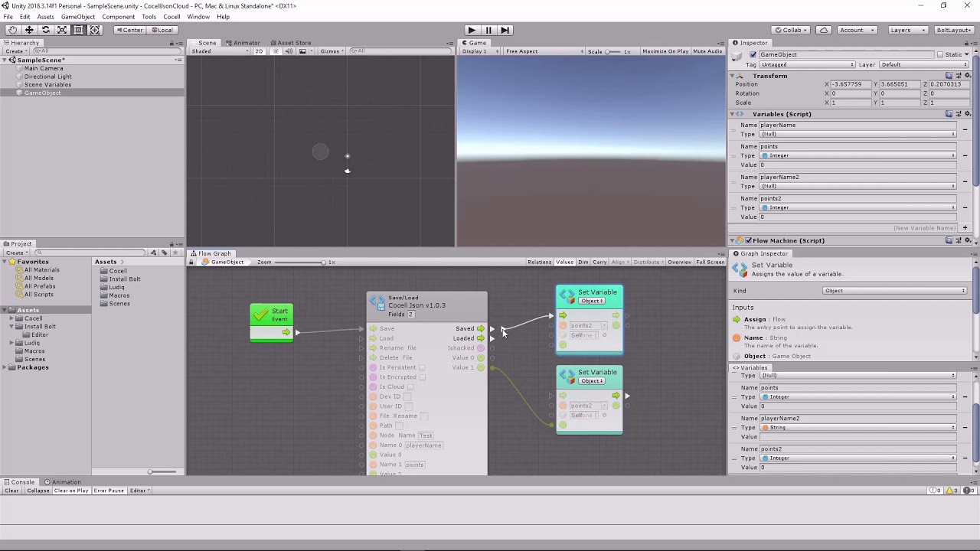Screen dimensions: 980x551
Task: Click the Play button
Action: pyautogui.click(x=472, y=30)
